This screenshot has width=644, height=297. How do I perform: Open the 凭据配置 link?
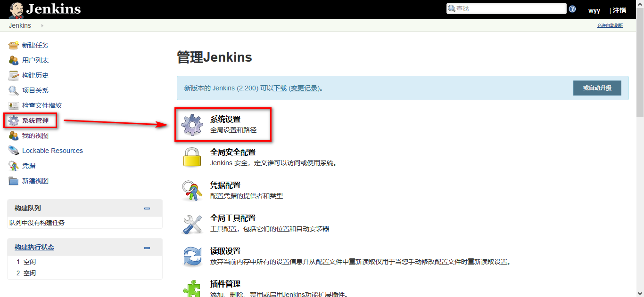(225, 185)
